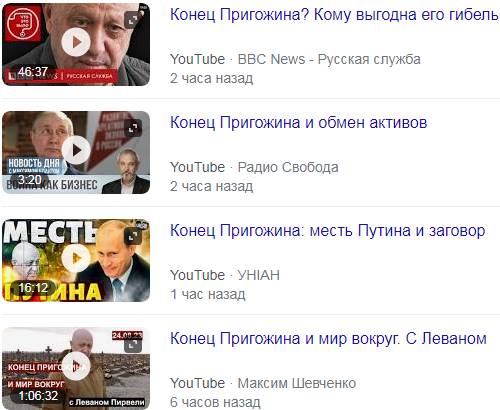The image size is (500, 410).
Task: Click the 3:20 duration badge
Action: (x=30, y=180)
